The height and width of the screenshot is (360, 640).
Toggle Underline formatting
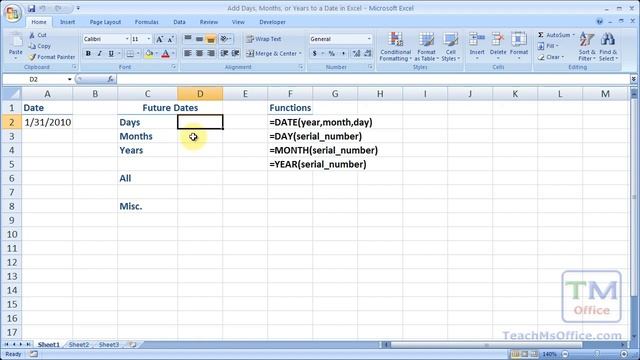[111, 53]
